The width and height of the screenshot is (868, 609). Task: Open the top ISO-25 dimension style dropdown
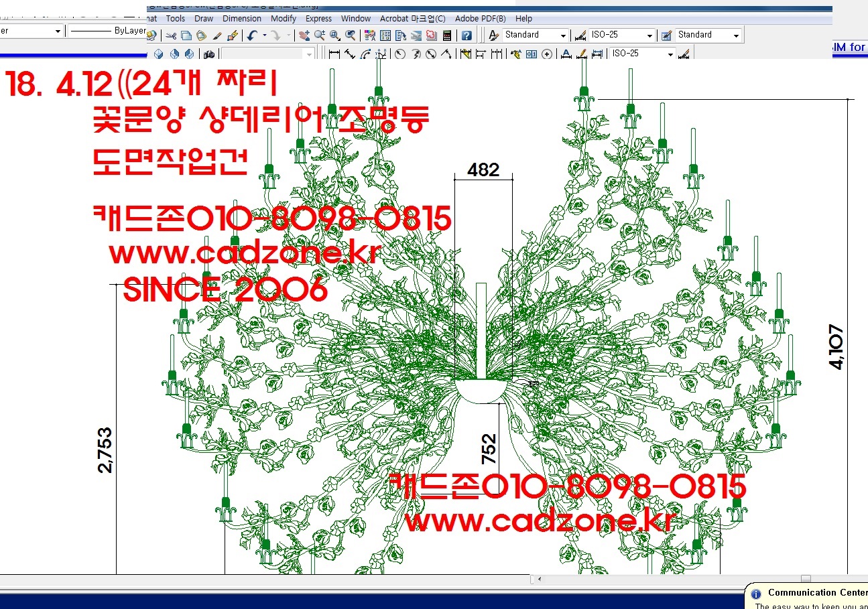[622, 35]
